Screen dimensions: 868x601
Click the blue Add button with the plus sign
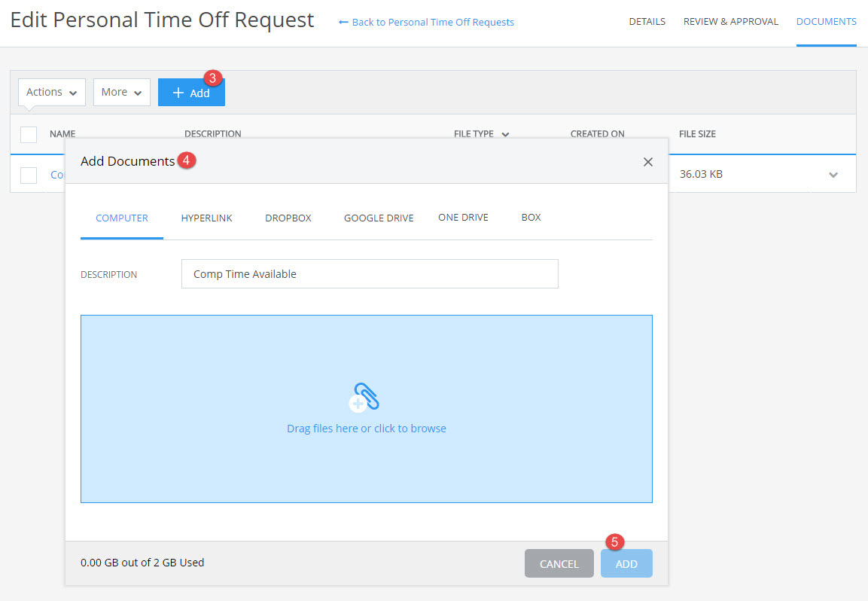pos(191,92)
